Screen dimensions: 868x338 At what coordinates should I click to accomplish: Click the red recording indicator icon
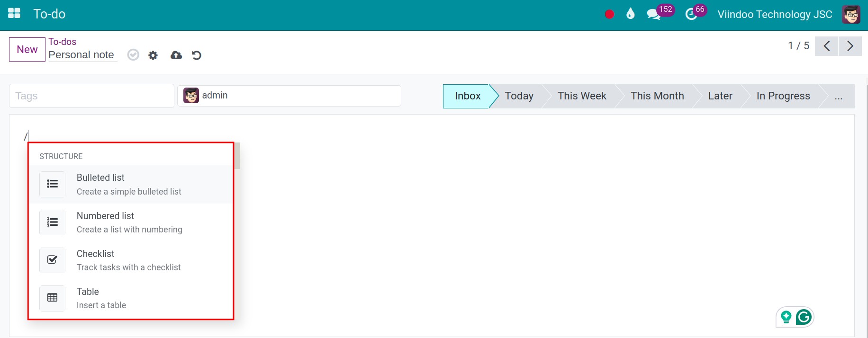click(609, 14)
